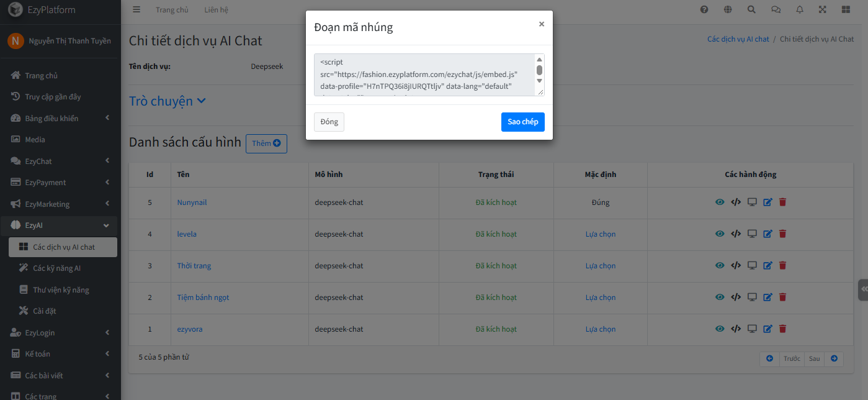868x400 pixels.
Task: Click the embed code scrollbar down arrow
Action: coord(539,81)
